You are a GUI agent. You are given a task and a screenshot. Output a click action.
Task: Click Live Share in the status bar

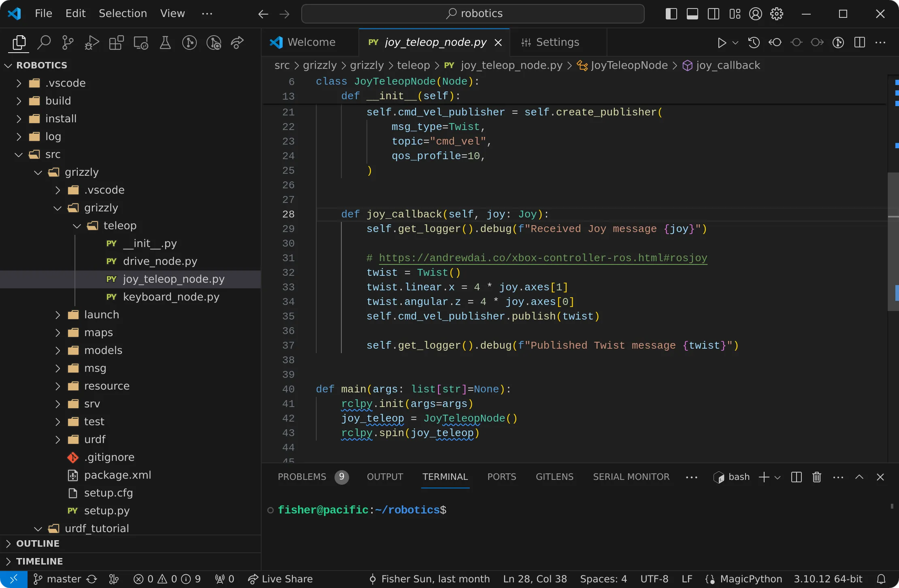point(288,579)
